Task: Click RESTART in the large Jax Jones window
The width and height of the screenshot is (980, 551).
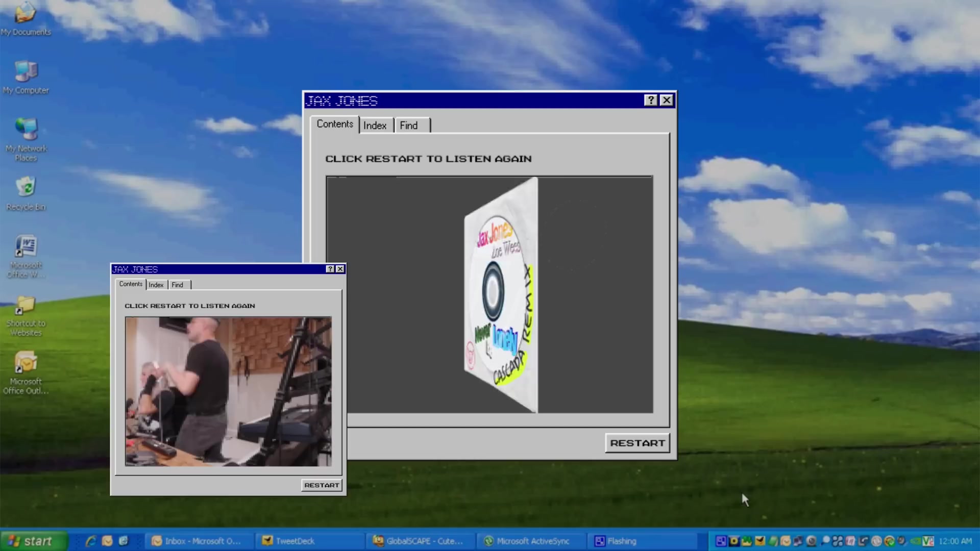Action: pyautogui.click(x=638, y=443)
